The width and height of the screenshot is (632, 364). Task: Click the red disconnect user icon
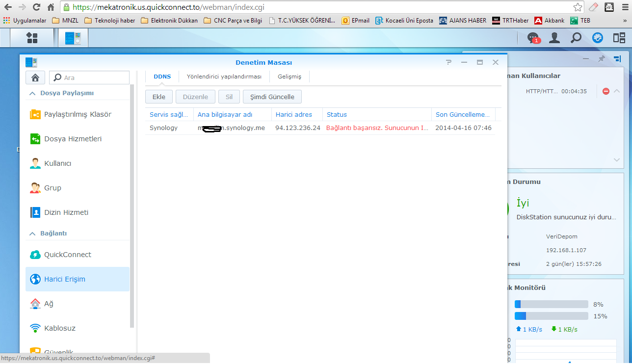tap(606, 91)
